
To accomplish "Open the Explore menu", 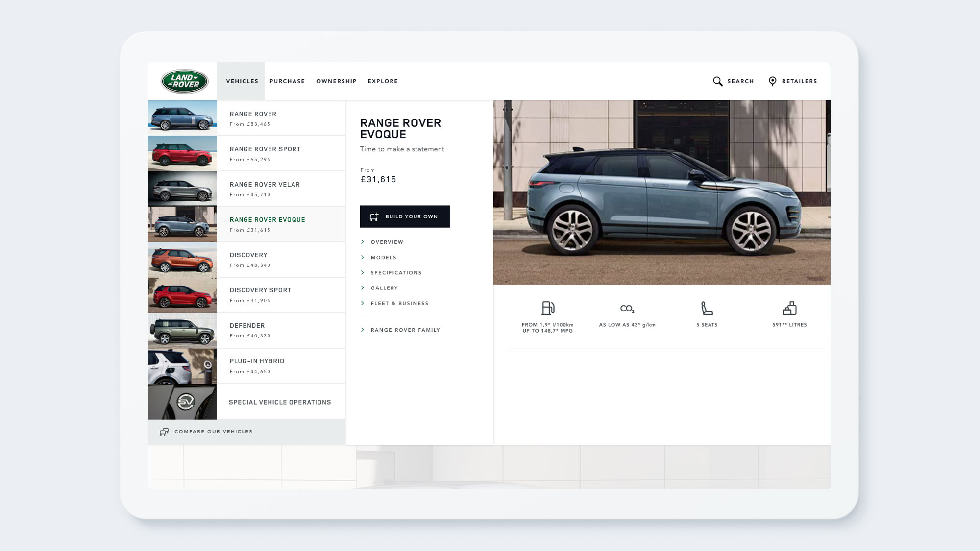I will (x=383, y=81).
